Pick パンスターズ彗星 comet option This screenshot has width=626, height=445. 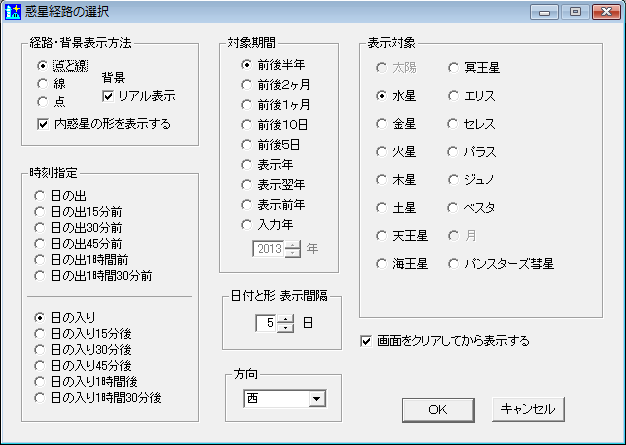[x=455, y=264]
